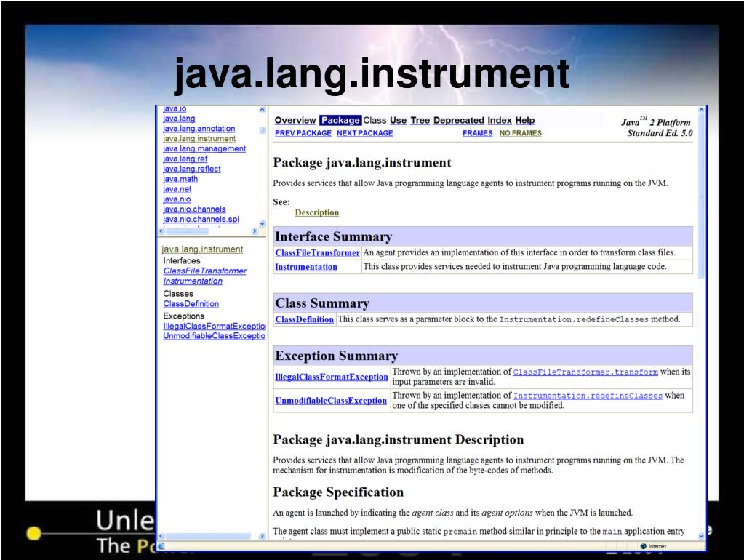Open the Deprecated API page

pos(458,120)
